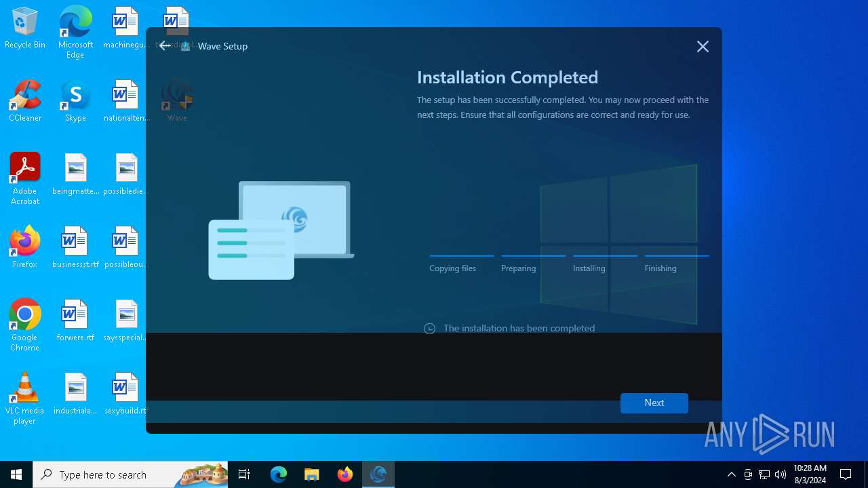Select the Microsoft Edge desktop shortcut

(75, 32)
